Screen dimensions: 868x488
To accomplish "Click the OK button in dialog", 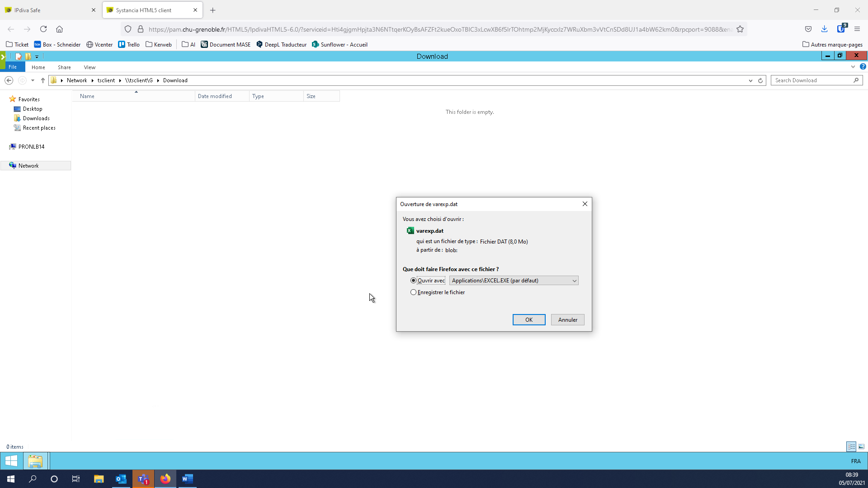I will 528,320.
